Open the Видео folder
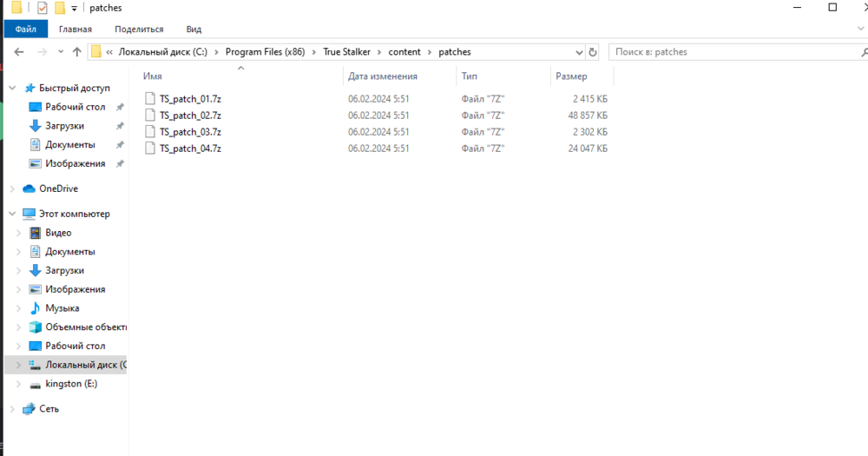 [58, 233]
